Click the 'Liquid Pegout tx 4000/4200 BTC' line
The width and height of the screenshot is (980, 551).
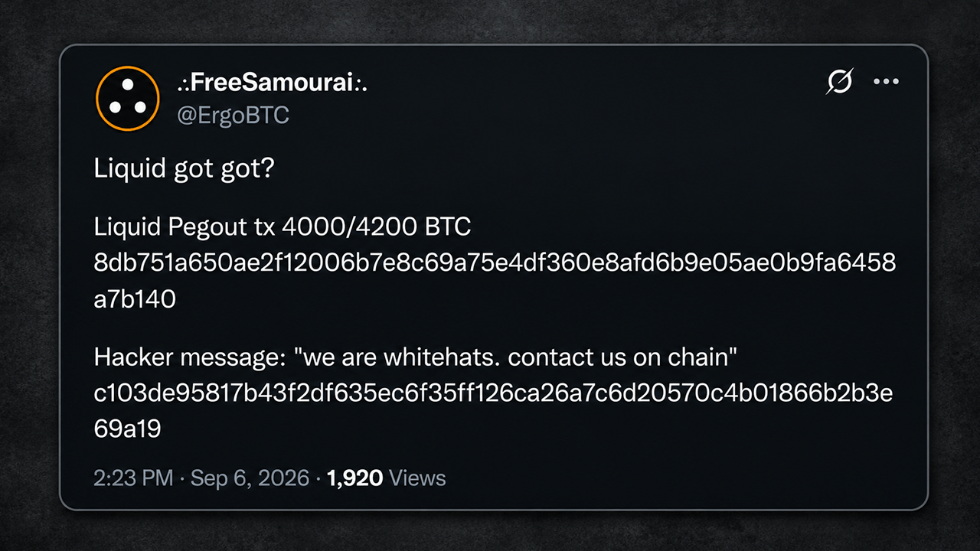tap(283, 227)
